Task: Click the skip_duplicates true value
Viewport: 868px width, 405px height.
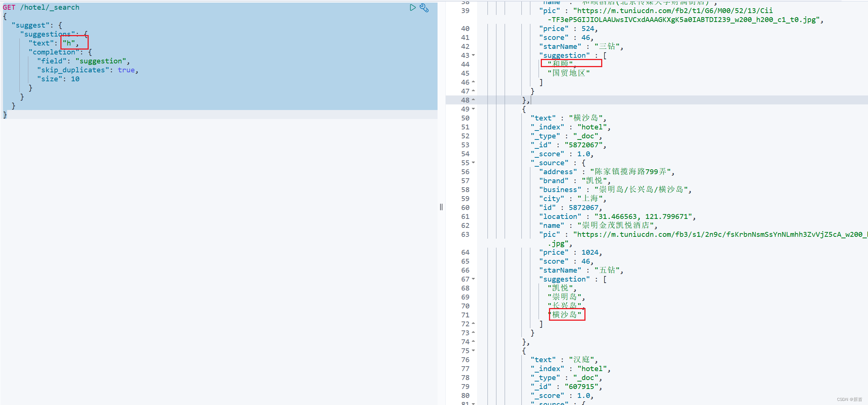Action: pyautogui.click(x=126, y=70)
